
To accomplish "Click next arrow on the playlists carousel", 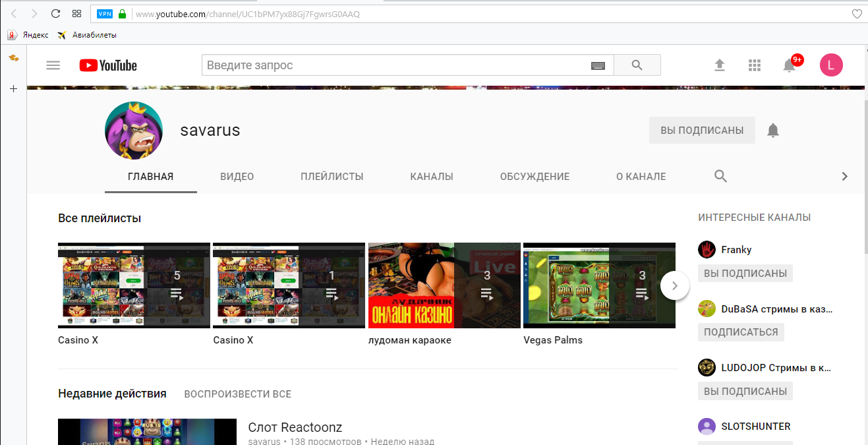I will (674, 285).
